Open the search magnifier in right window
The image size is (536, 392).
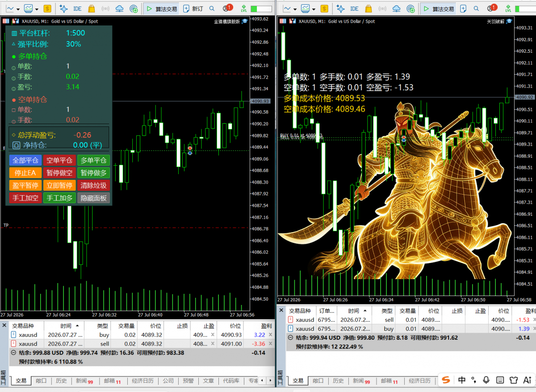(477, 8)
